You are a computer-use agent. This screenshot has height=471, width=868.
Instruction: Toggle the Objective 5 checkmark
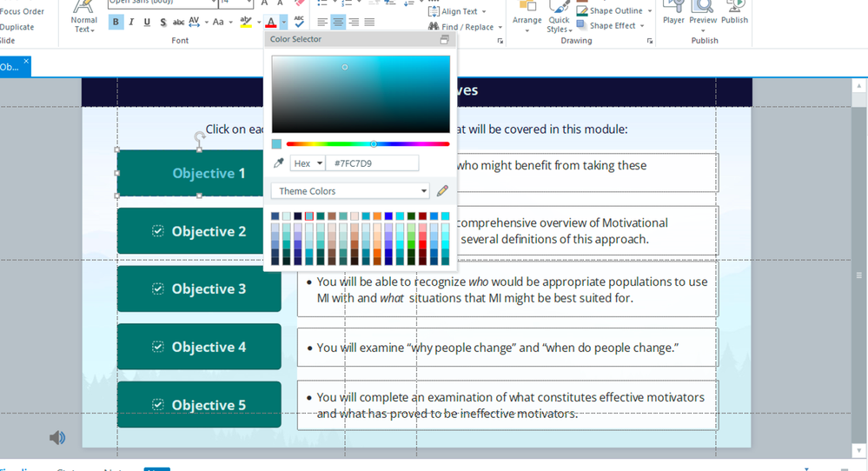[x=158, y=405]
